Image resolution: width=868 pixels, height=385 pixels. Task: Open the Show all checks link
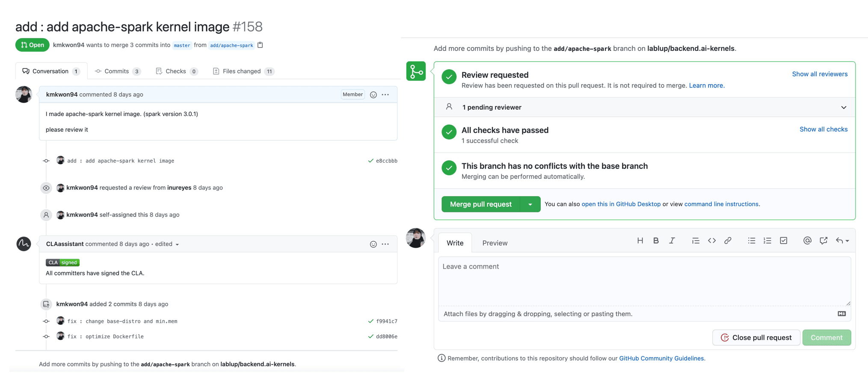[x=823, y=129]
